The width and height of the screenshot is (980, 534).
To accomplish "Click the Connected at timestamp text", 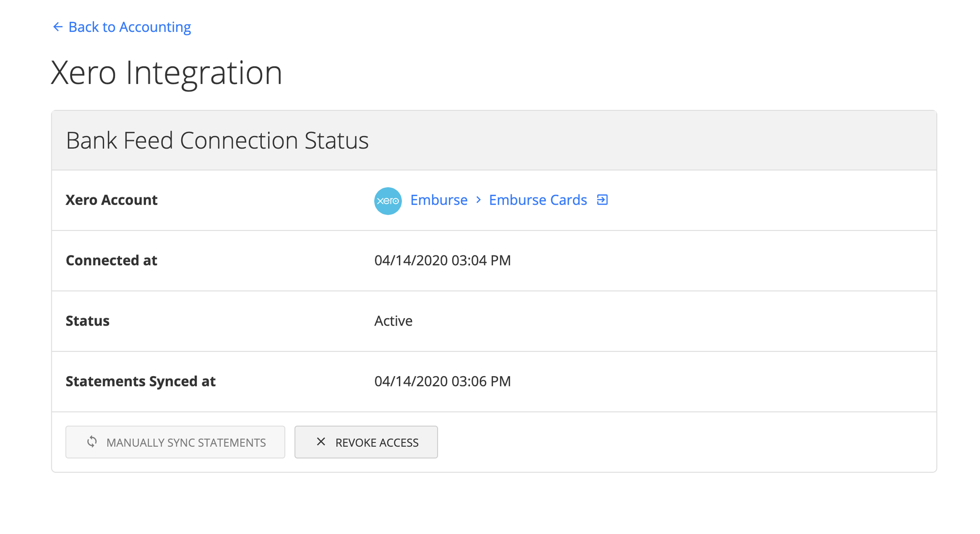I will (442, 260).
